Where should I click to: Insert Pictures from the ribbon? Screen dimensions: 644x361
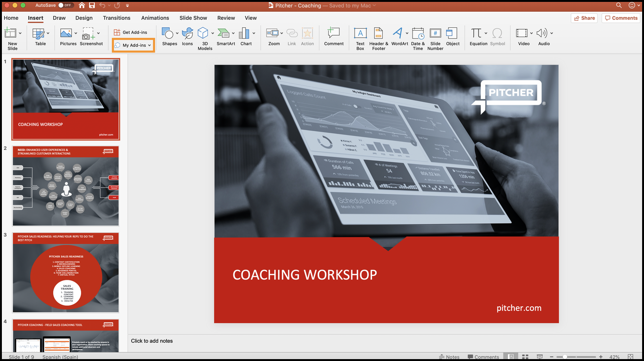tap(68, 35)
